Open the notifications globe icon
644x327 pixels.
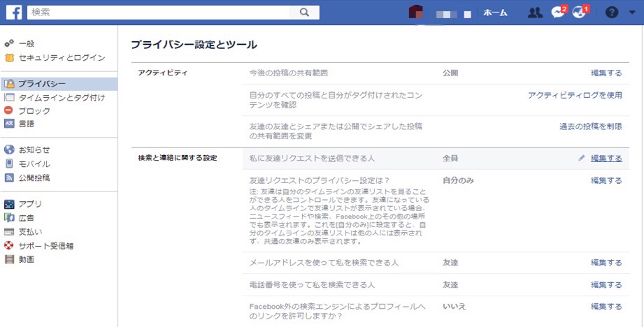click(580, 13)
